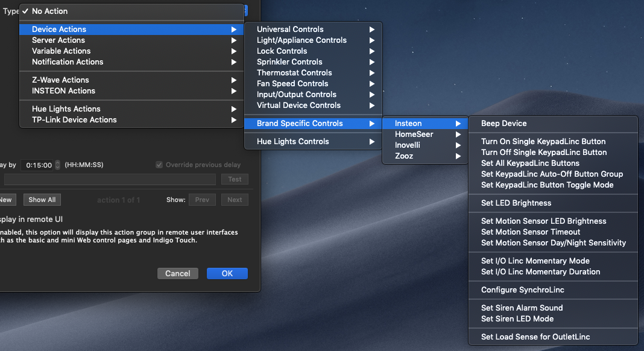Pick Set Motion Sensor Day/Night Sensitivity
Image resolution: width=644 pixels, height=351 pixels.
coord(553,243)
